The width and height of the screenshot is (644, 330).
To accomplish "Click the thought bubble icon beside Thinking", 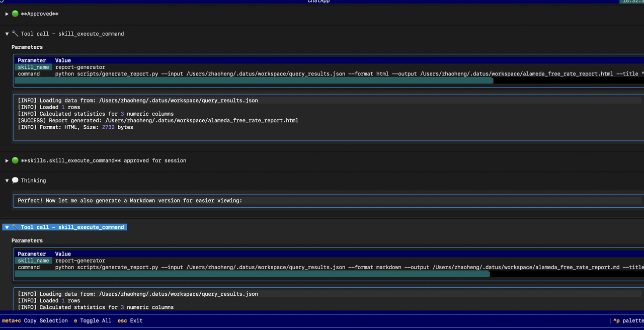I will (16, 181).
